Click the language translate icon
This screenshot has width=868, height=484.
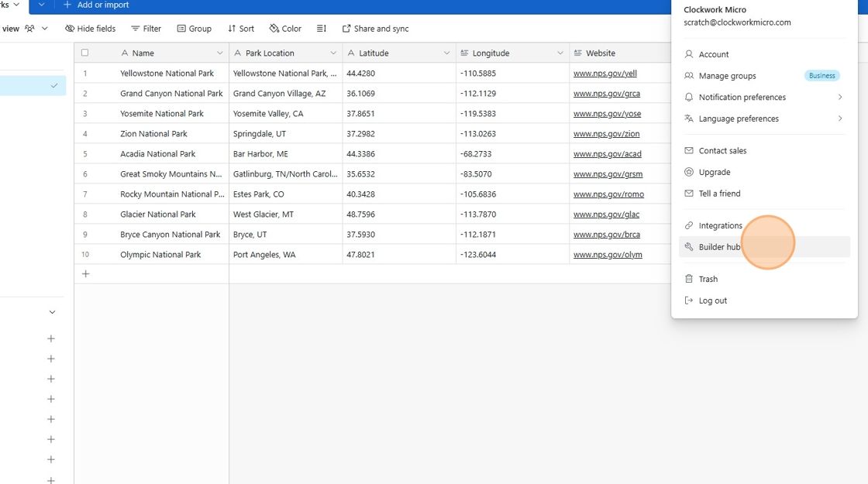689,118
